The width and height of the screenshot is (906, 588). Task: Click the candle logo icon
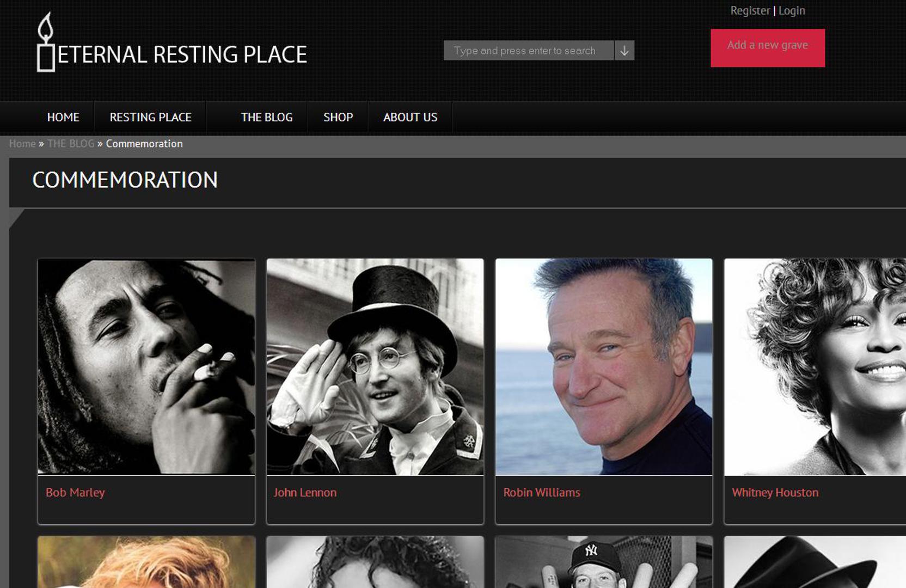46,42
